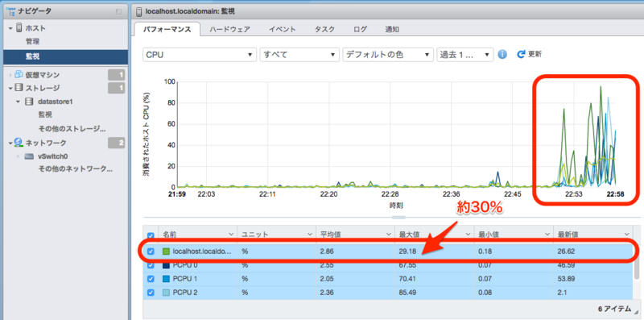Open the デフォルトの色 color scheme dropdown
This screenshot has width=644, height=320.
(388, 55)
